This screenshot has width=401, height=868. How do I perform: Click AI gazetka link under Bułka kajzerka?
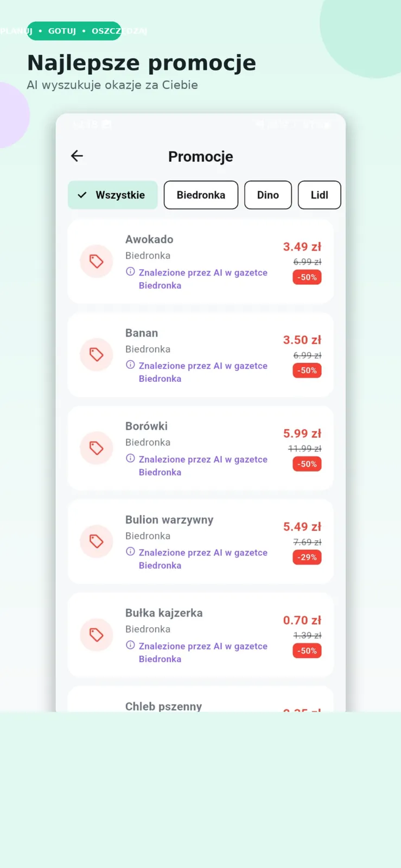203,652
